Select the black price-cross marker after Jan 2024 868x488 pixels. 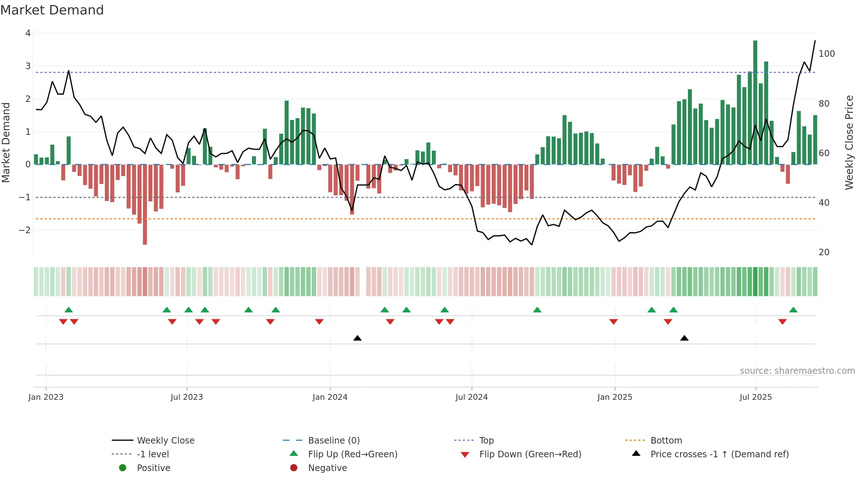(x=357, y=338)
